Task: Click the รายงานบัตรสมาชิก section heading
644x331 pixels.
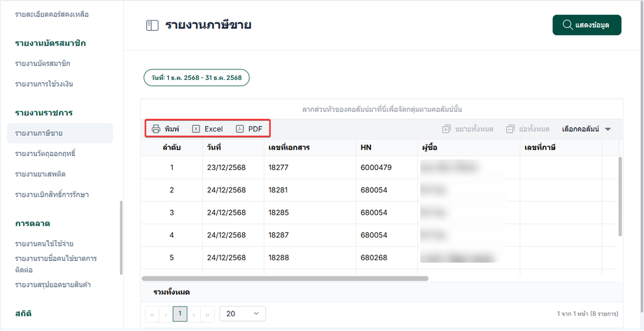Action: [50, 43]
